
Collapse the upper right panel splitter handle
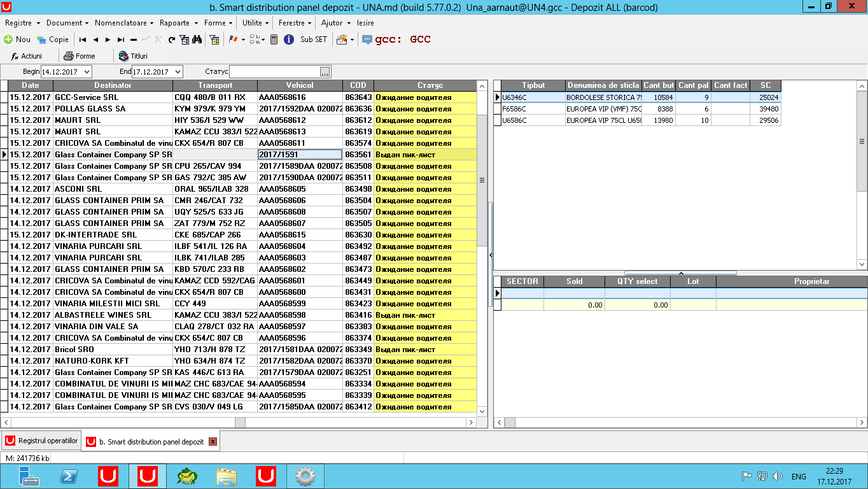(x=680, y=273)
